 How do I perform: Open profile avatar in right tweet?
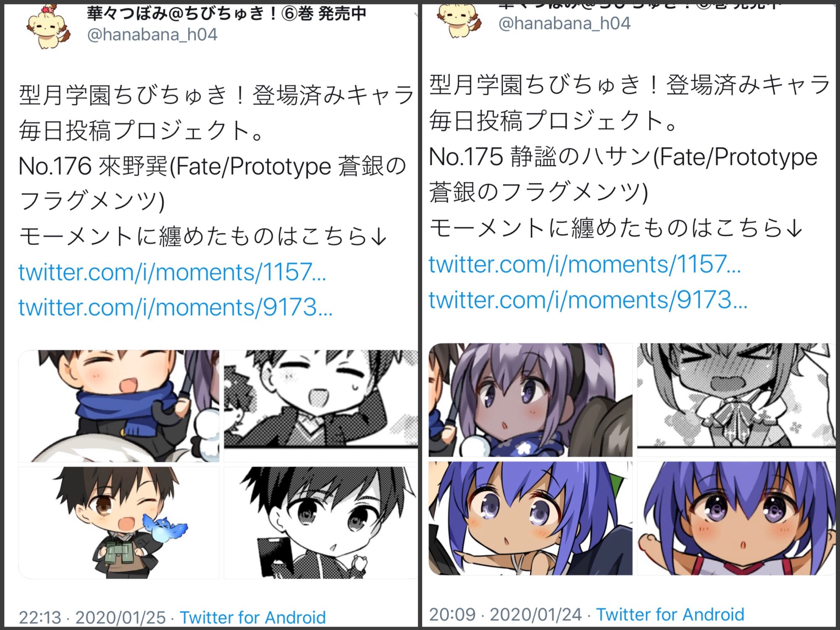tap(458, 21)
